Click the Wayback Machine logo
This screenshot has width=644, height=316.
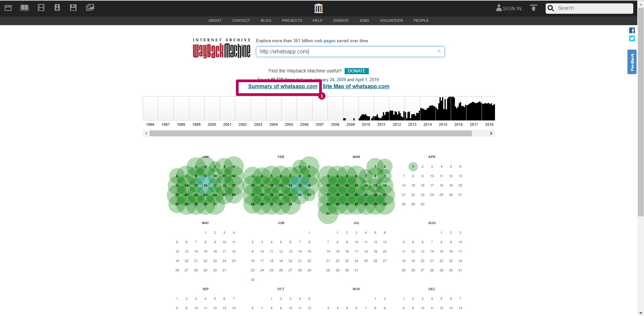pyautogui.click(x=221, y=48)
